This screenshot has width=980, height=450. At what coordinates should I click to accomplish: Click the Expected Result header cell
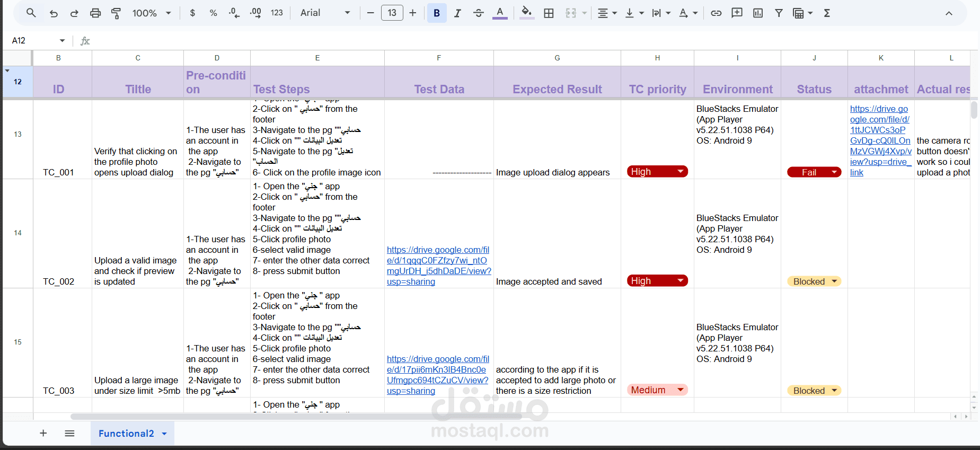point(557,82)
